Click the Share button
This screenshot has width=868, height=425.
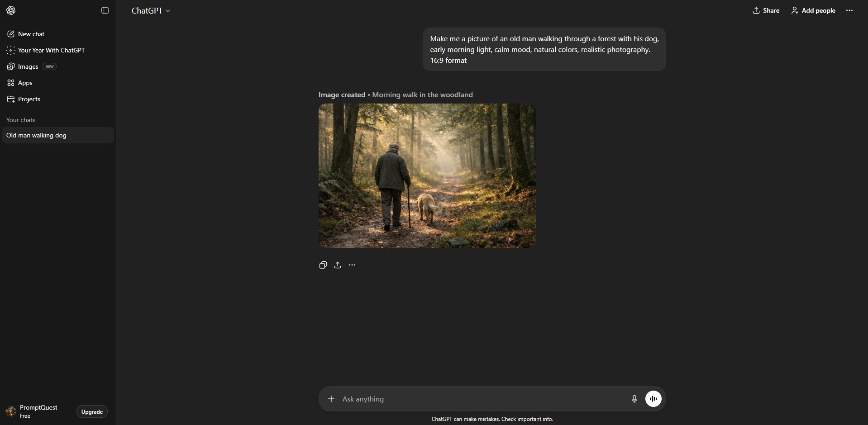[766, 10]
